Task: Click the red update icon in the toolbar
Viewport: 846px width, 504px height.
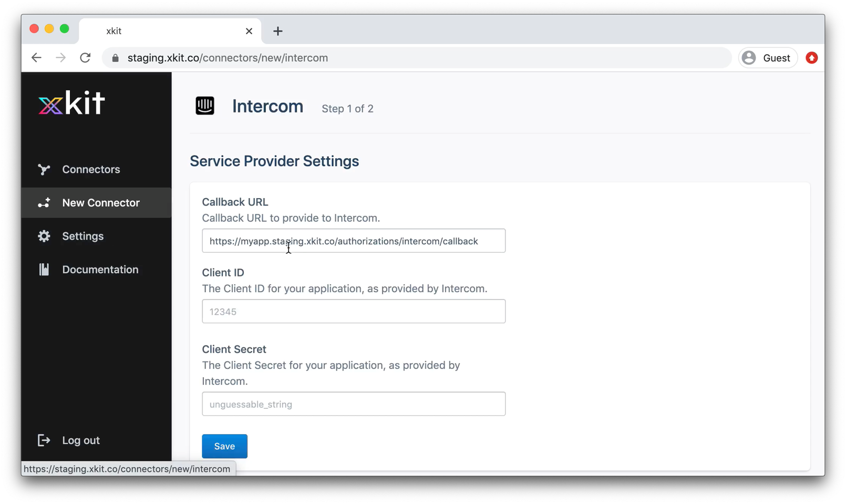Action: (x=812, y=58)
